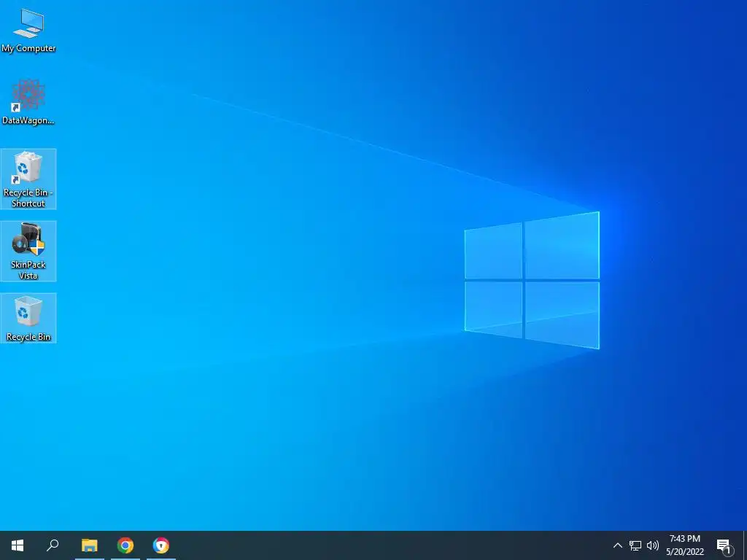Open the Action Center notifications icon
The height and width of the screenshot is (560, 747).
724,545
